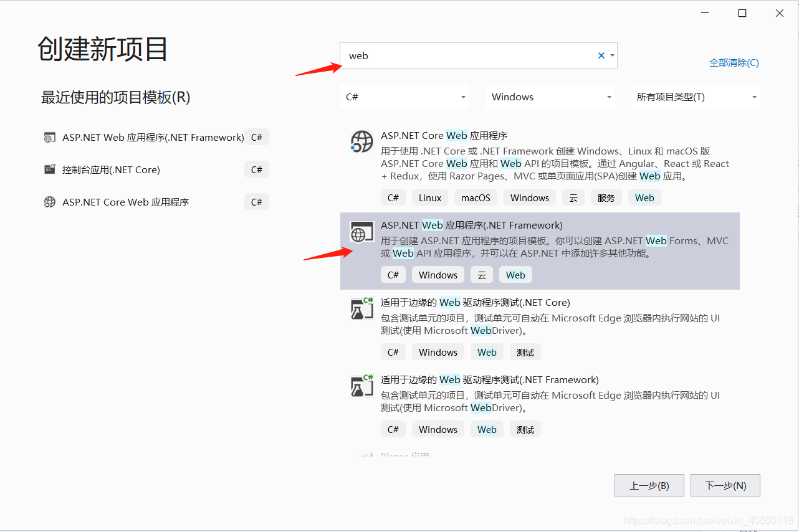Click the Linux tag on ASP.NET Core template

pyautogui.click(x=430, y=197)
